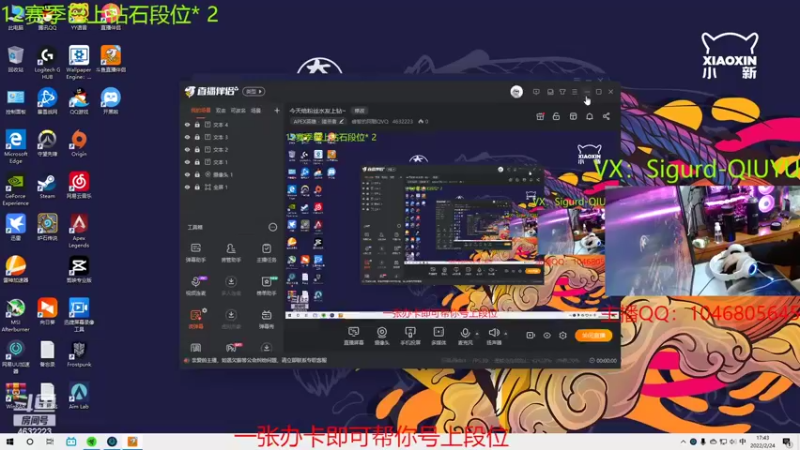Open the messages icon in the title bar
The image size is (800, 450).
[x=536, y=92]
